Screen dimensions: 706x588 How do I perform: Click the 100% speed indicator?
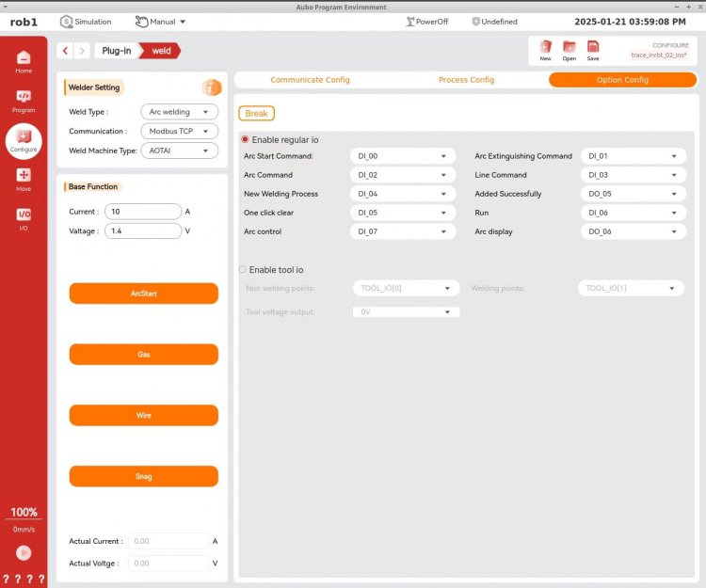click(24, 512)
